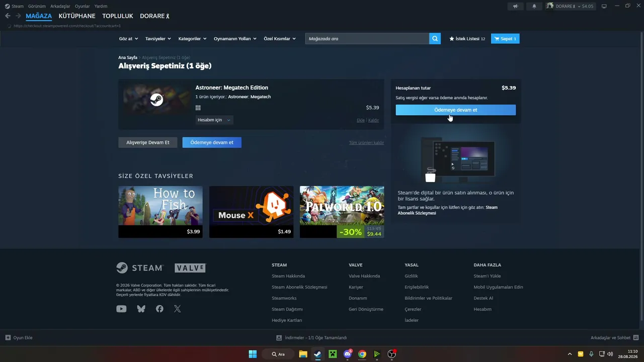Go back with the Steam back arrow
This screenshot has height=362, width=644.
pos(8,16)
